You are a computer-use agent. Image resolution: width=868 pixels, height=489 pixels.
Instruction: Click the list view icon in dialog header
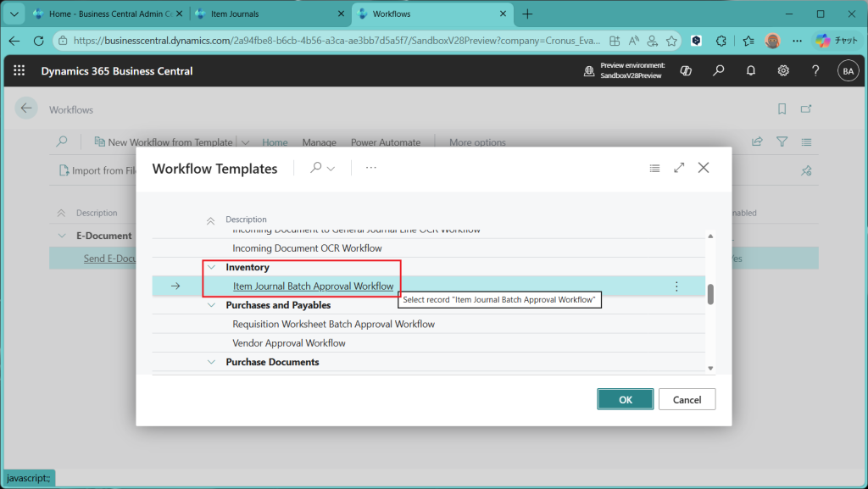click(654, 168)
